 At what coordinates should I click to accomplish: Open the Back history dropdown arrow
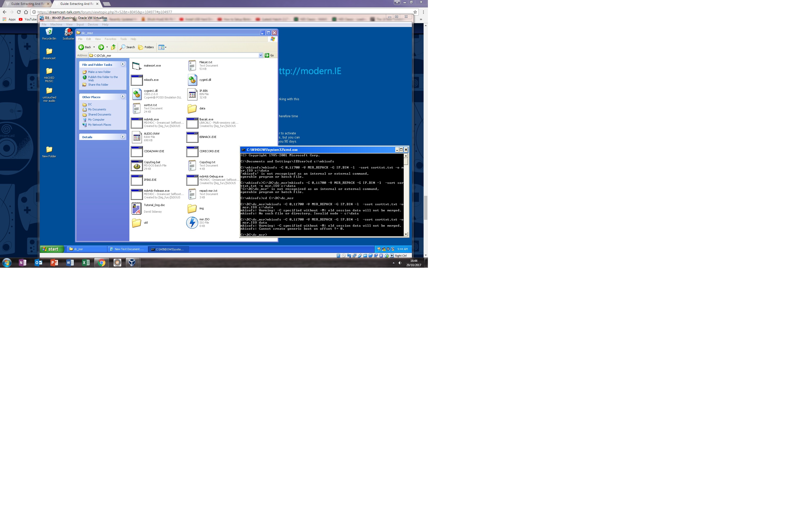click(x=94, y=47)
